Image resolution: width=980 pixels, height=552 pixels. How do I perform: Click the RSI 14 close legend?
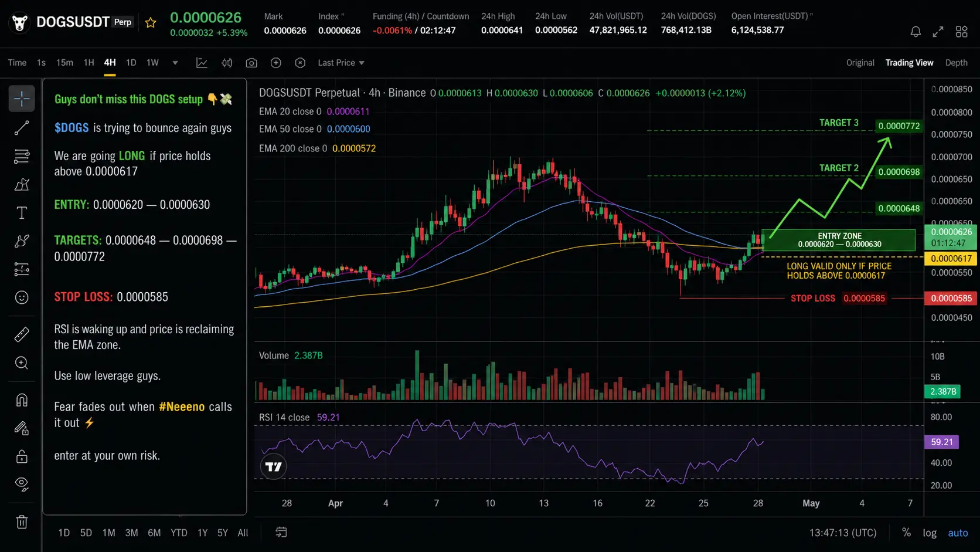299,418
